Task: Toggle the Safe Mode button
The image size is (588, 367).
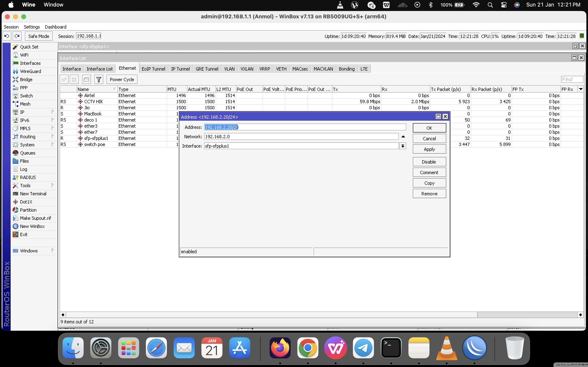Action: point(38,36)
